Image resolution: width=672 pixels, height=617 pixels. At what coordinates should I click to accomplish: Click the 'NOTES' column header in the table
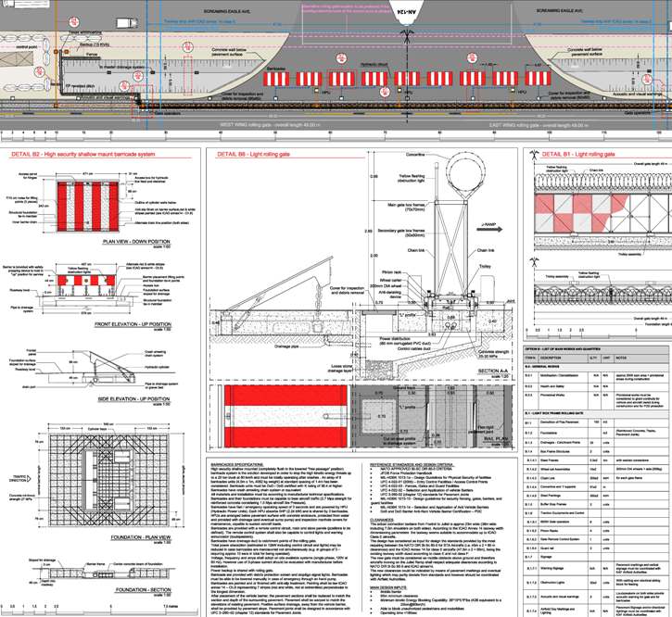click(621, 358)
